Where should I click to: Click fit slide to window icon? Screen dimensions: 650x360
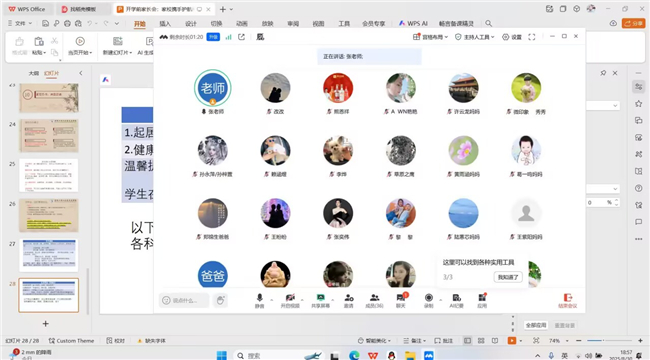[x=536, y=341]
